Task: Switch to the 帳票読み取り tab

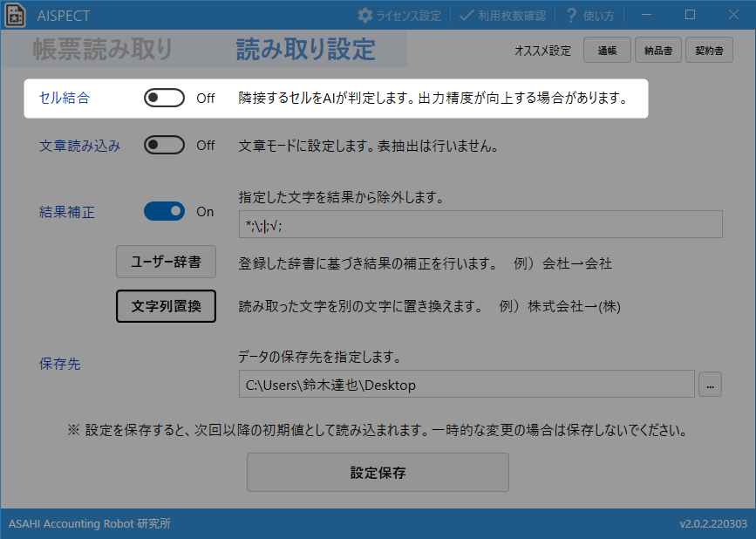Action: pos(103,50)
